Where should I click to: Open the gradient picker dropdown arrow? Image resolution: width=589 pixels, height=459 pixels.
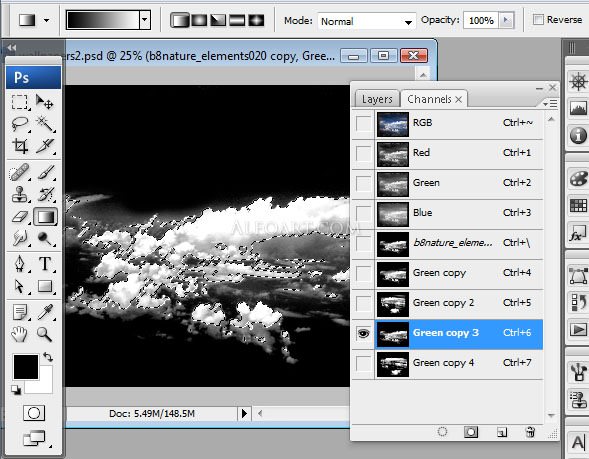point(145,20)
